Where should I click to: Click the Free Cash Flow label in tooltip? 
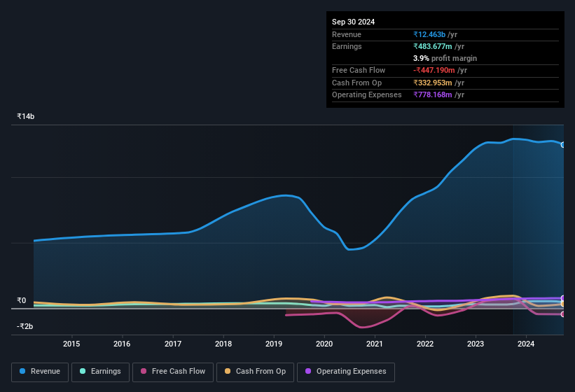tap(359, 70)
